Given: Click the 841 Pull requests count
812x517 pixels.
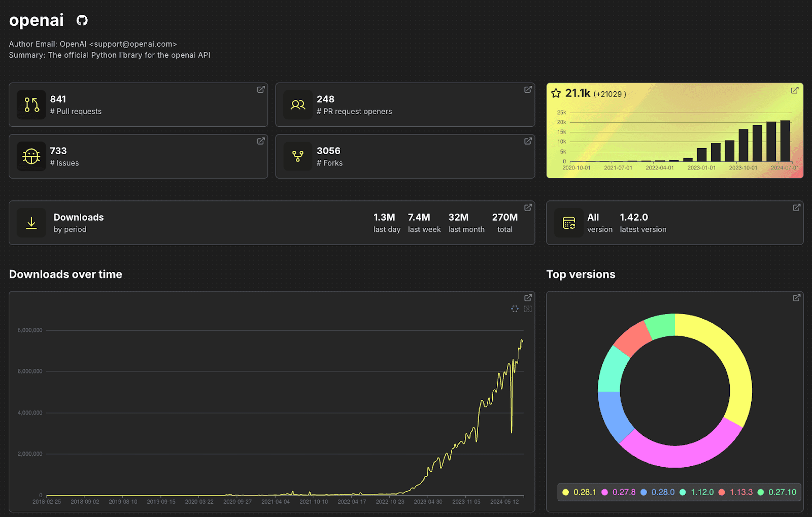Looking at the screenshot, I should (x=58, y=99).
